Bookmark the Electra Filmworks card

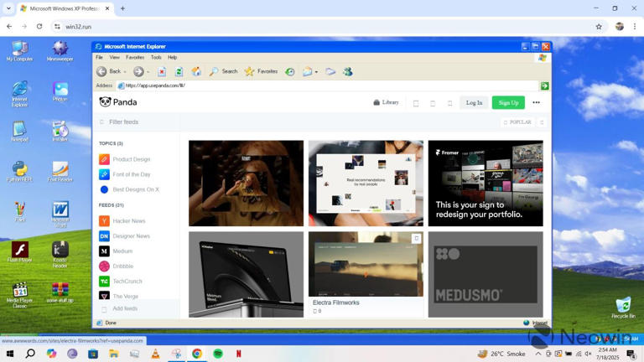click(416, 239)
